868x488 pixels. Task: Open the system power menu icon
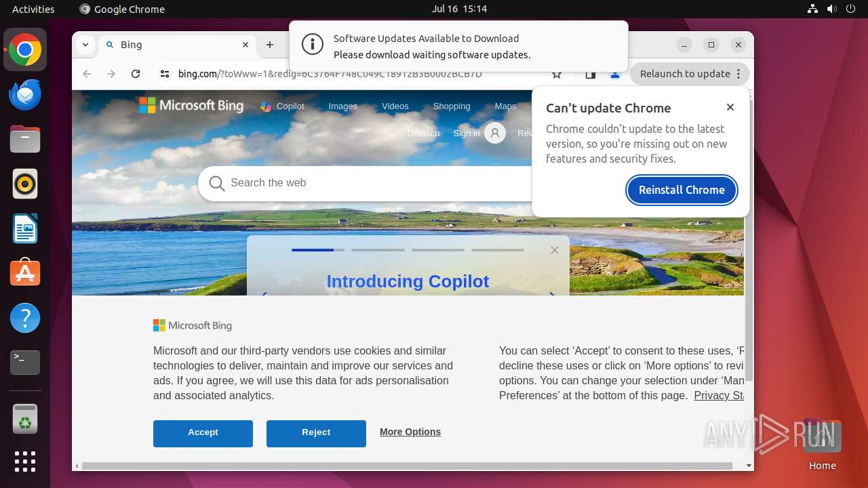click(x=851, y=9)
